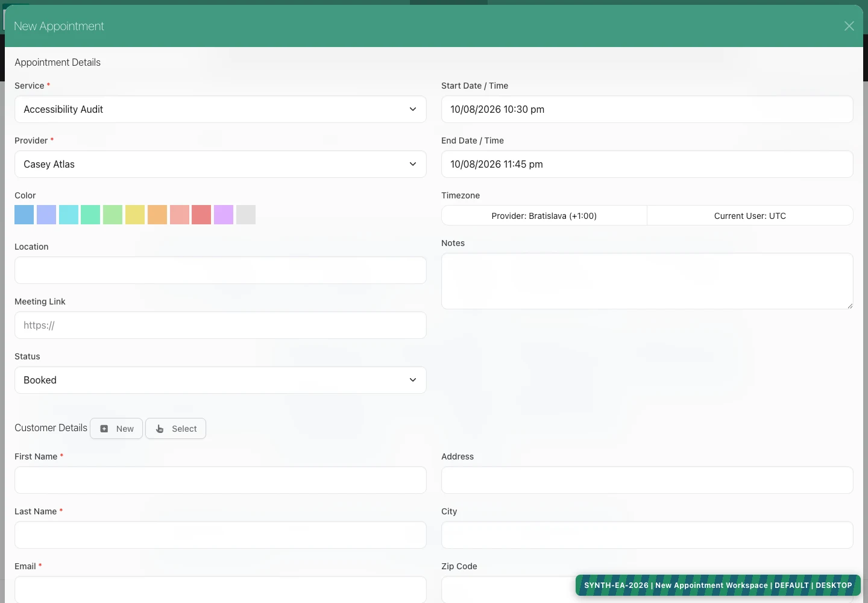Pick the mint green color swatch
This screenshot has width=868, height=603.
point(90,215)
